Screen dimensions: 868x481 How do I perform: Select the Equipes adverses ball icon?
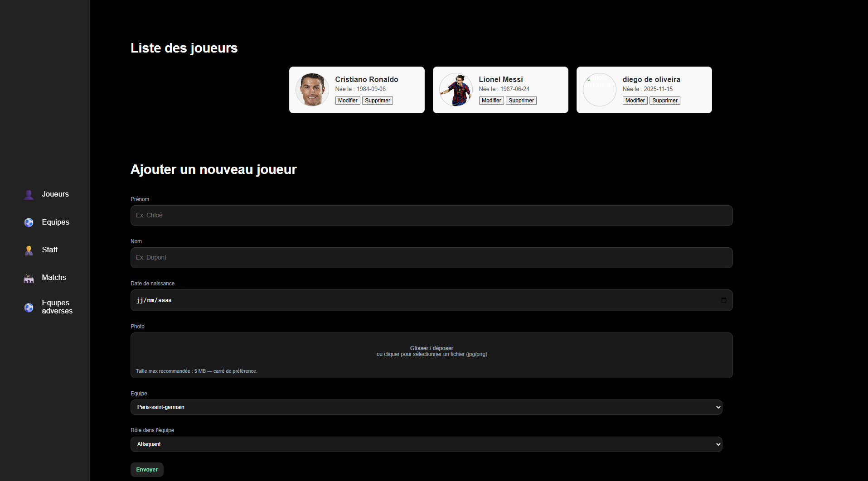tap(29, 308)
